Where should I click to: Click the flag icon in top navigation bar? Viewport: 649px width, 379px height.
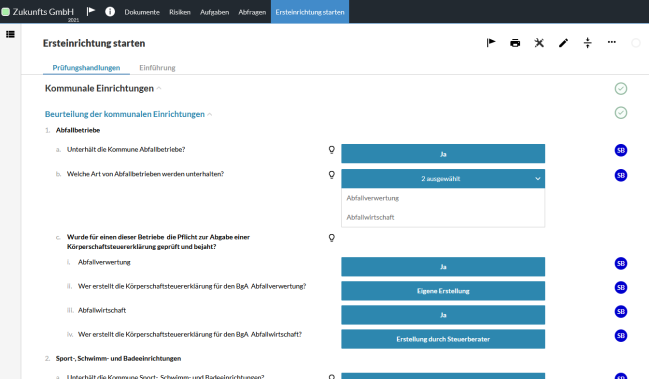[91, 12]
